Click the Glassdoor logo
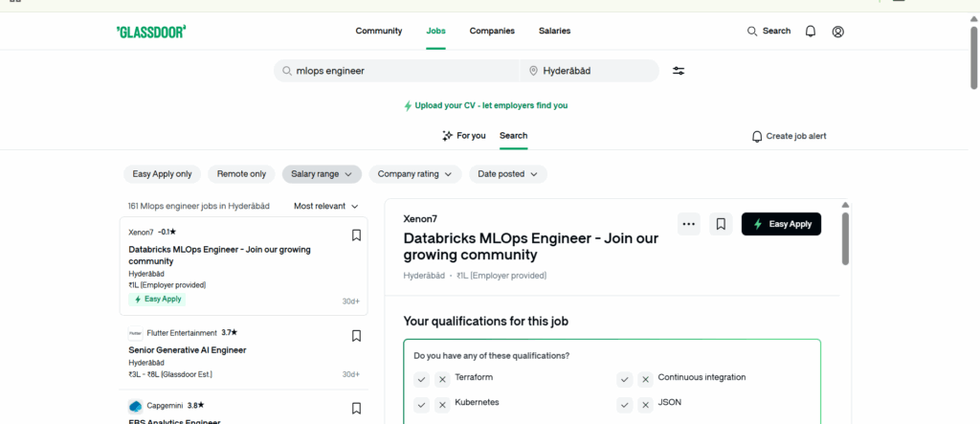Viewport: 980px width, 424px height. [151, 32]
